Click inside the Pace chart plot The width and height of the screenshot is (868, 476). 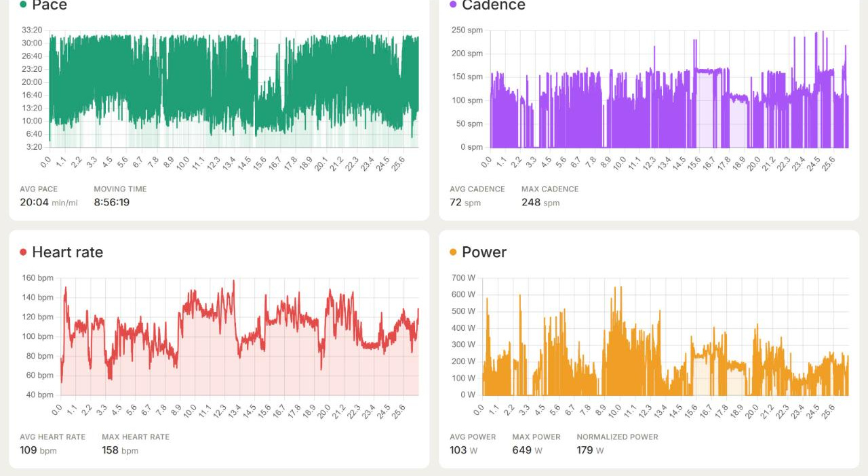(x=234, y=88)
